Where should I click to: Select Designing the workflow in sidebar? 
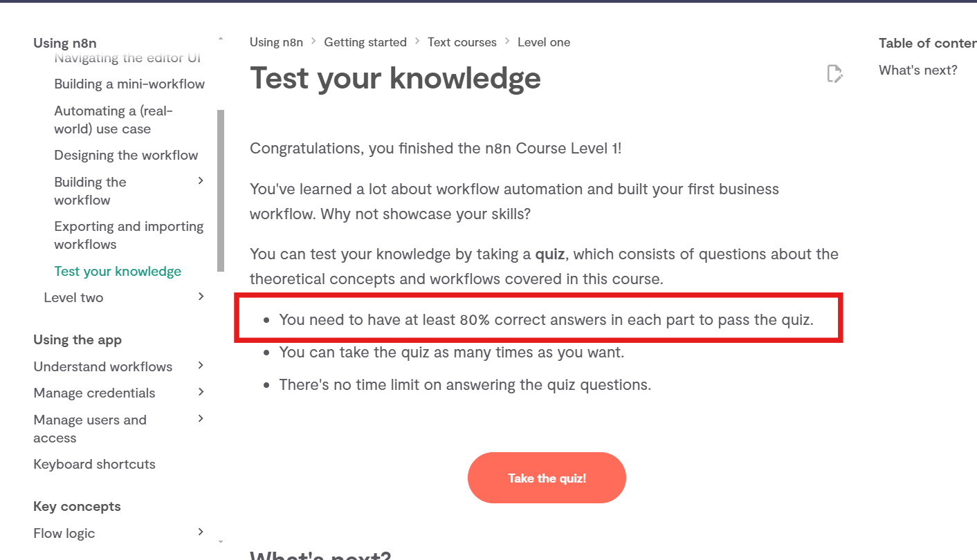126,155
